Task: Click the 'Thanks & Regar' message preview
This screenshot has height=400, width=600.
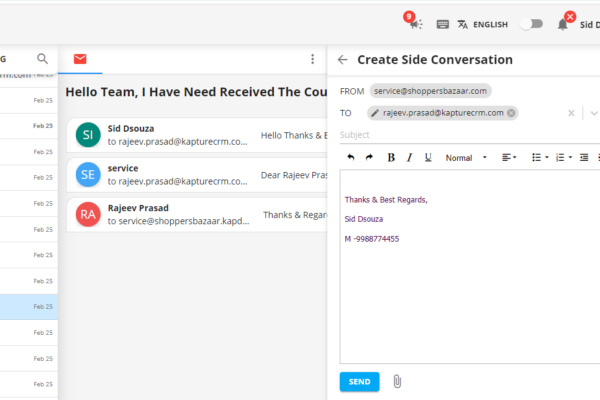Action: click(295, 215)
